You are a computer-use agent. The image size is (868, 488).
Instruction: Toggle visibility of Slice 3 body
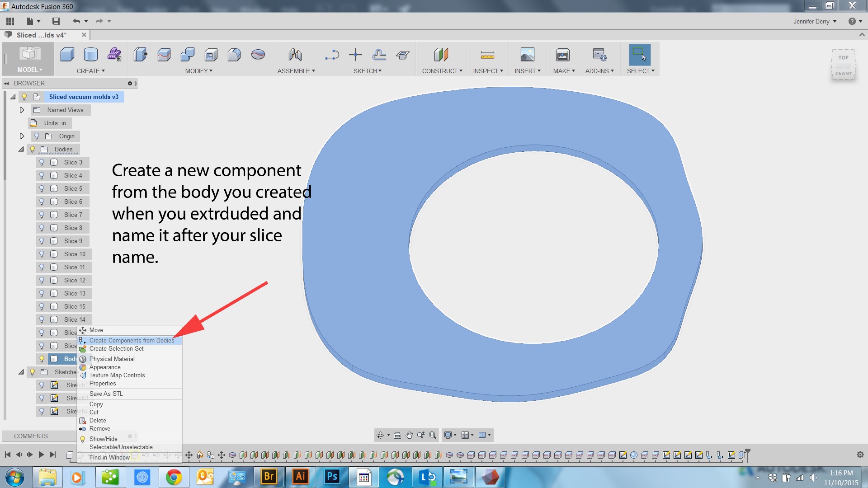coord(42,162)
